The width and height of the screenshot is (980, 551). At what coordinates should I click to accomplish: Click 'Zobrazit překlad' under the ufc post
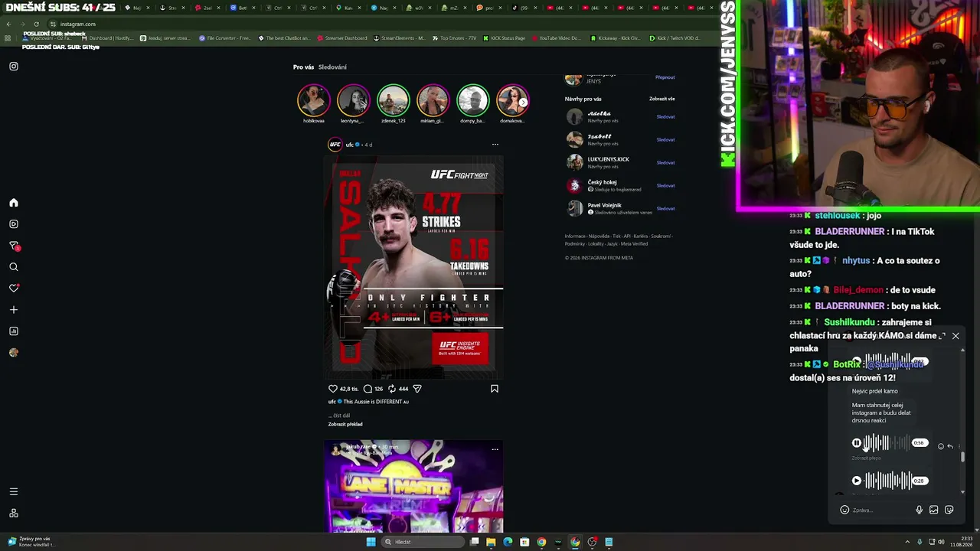[x=345, y=424]
